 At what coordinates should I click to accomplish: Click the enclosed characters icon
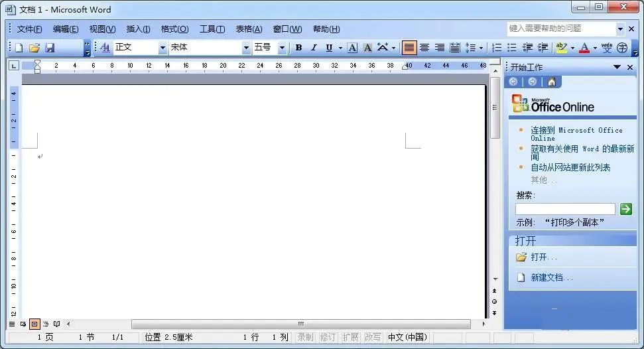(622, 48)
